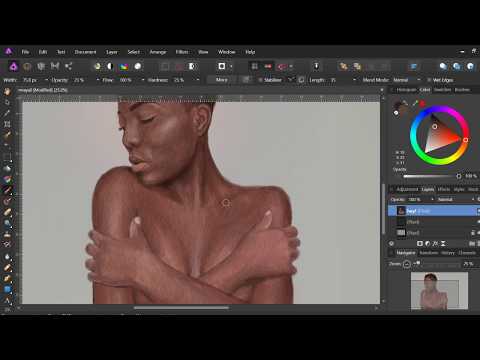Click the color panel Opacity slider
Viewport: 480px width, 360px height.
tap(432, 176)
